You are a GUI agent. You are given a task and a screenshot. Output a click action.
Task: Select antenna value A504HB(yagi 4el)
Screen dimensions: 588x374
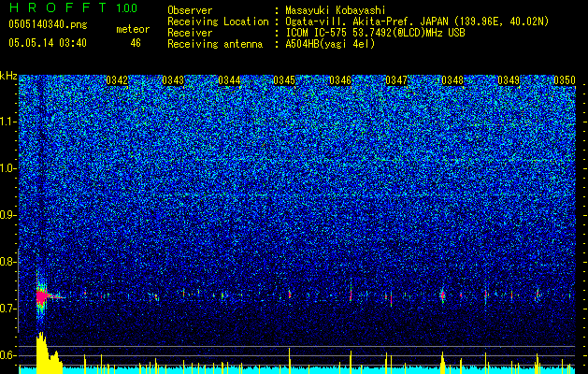330,44
